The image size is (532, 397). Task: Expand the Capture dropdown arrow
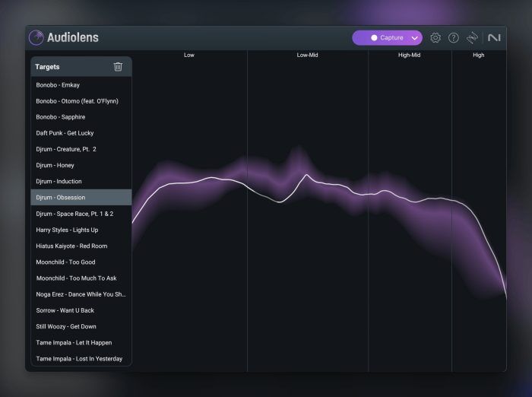tap(414, 37)
